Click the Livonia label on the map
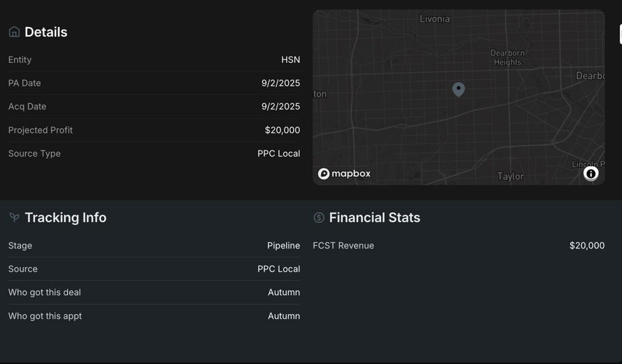Viewport: 622px width, 364px height. pos(434,19)
